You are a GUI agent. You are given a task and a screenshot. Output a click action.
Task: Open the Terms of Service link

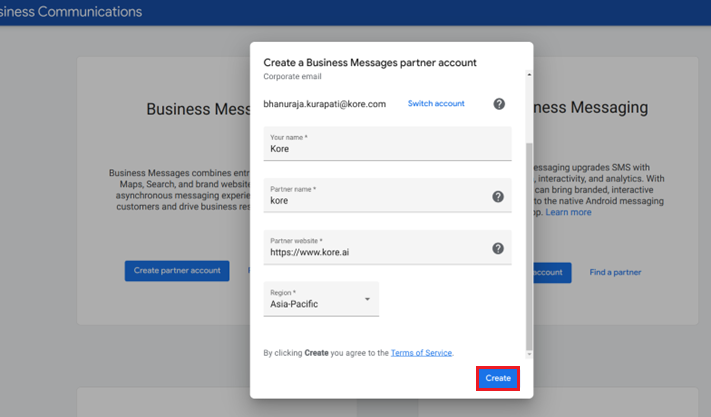coord(421,353)
